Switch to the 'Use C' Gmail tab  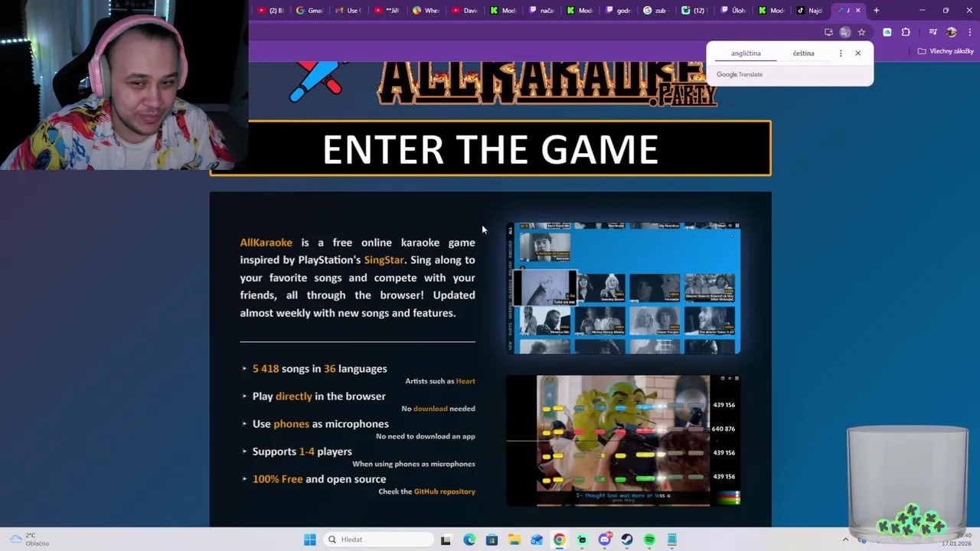coord(348,10)
